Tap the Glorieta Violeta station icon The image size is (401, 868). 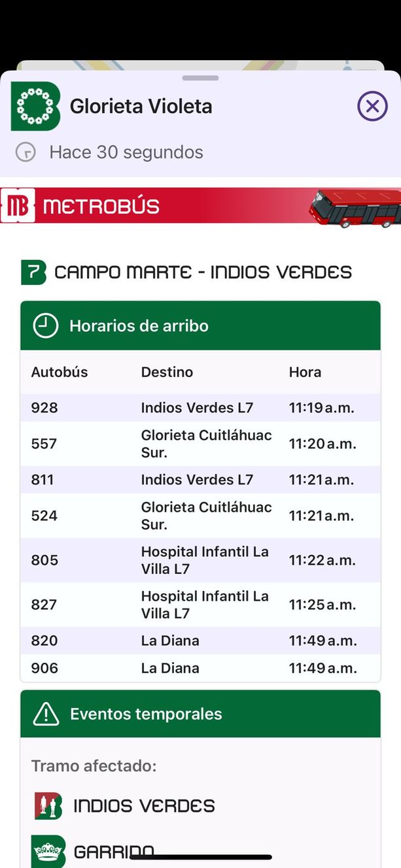coord(35,106)
